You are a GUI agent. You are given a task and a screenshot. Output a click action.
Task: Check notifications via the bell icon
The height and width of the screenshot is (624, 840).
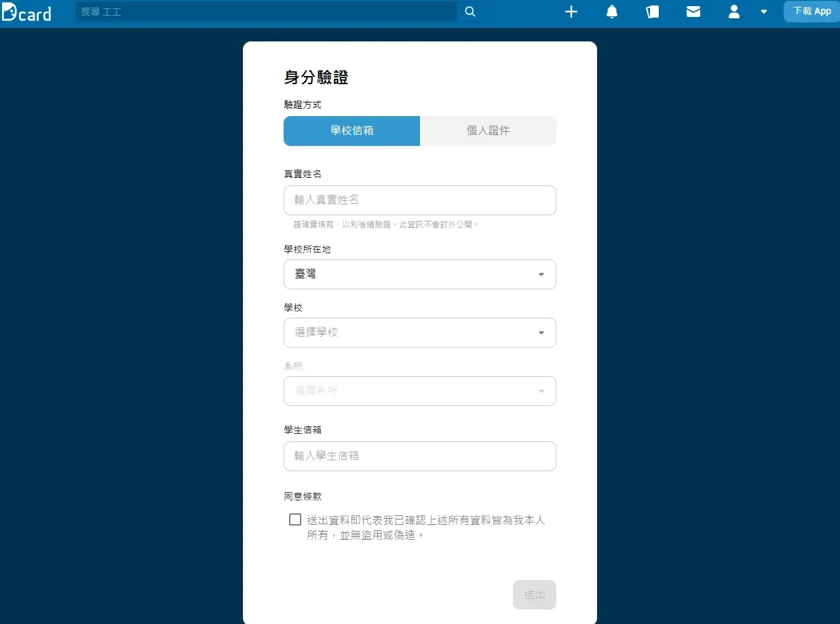612,12
